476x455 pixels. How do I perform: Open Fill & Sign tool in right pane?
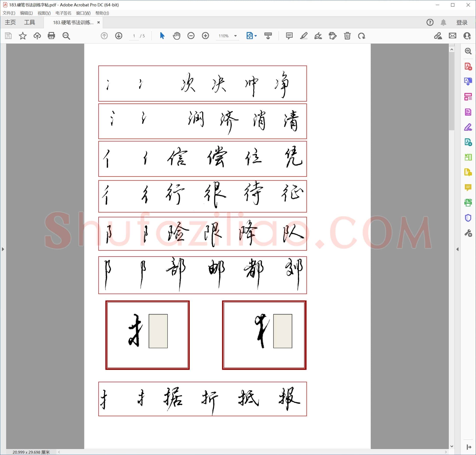click(x=468, y=127)
